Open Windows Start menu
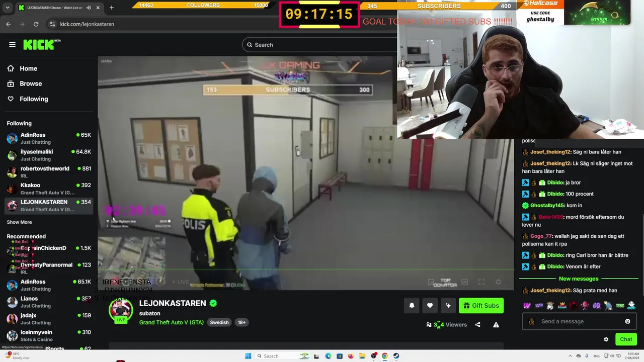This screenshot has width=644, height=362. pos(248,356)
